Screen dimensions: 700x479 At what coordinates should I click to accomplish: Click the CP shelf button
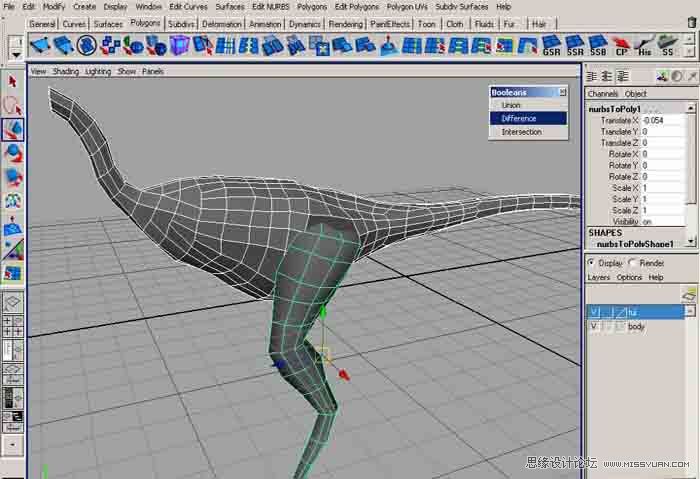[621, 45]
